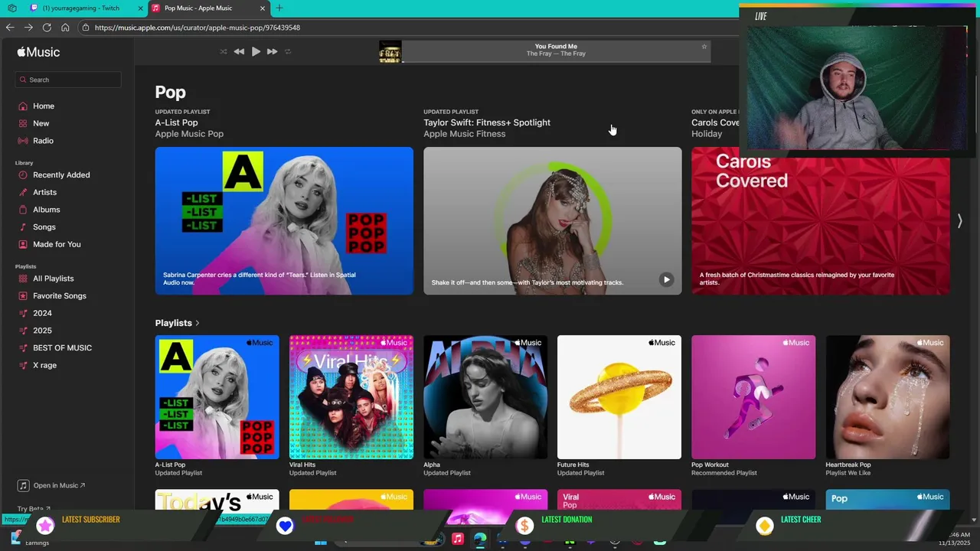
Task: Open the Alpha playlist tile
Action: pos(485,397)
